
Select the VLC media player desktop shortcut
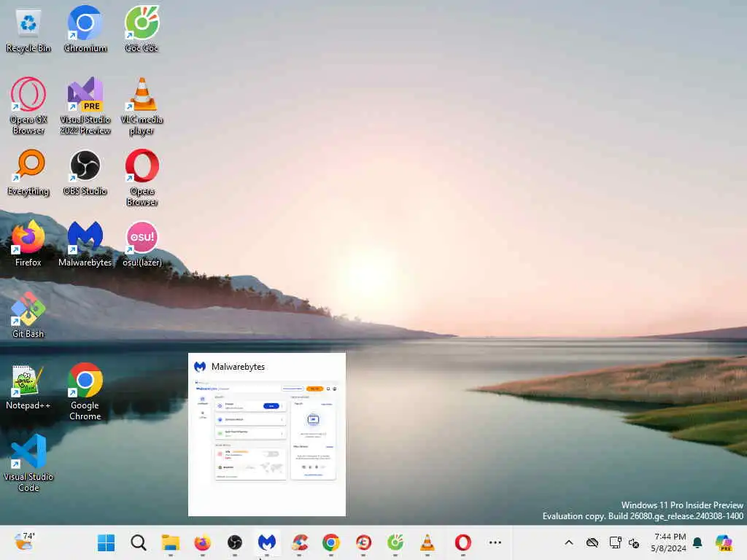[x=142, y=106]
